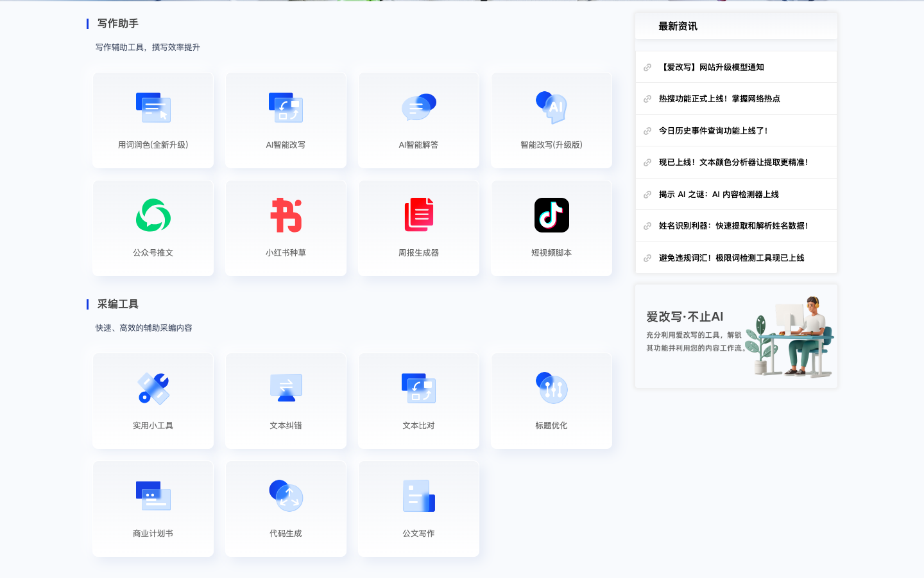
Task: Read the 网站升级模型通知 news link
Action: [x=712, y=67]
